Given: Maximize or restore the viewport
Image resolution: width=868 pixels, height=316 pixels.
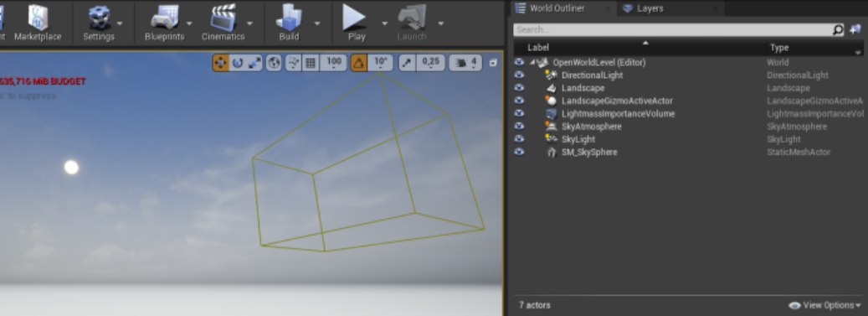Looking at the screenshot, I should click(493, 63).
